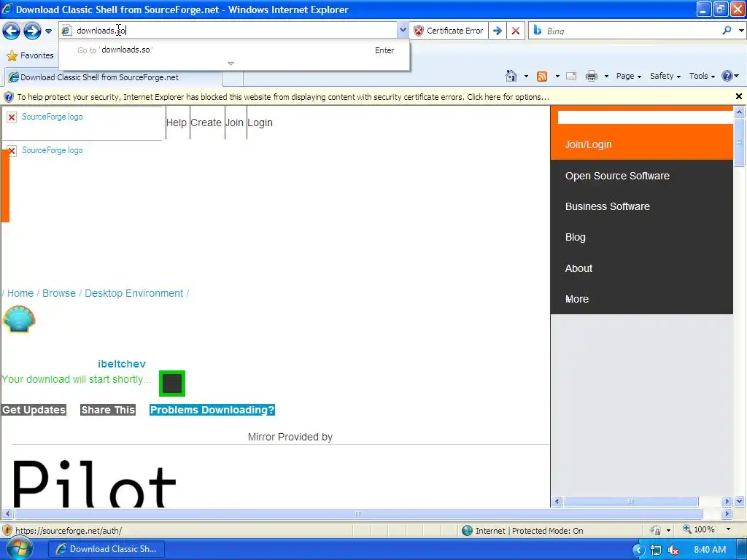This screenshot has height=560, width=747.
Task: Click the Download Classic Sh... taskbar button
Action: tap(107, 549)
